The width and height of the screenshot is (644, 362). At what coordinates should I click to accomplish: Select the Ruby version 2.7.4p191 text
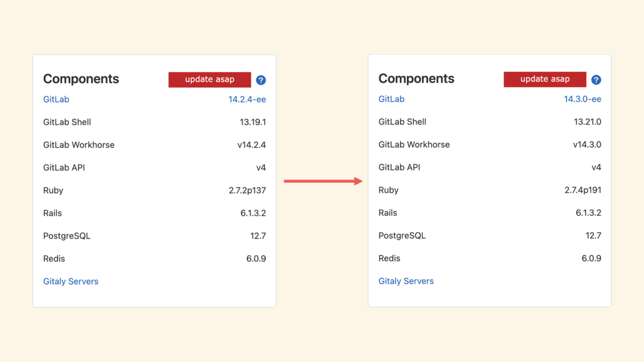pyautogui.click(x=583, y=190)
